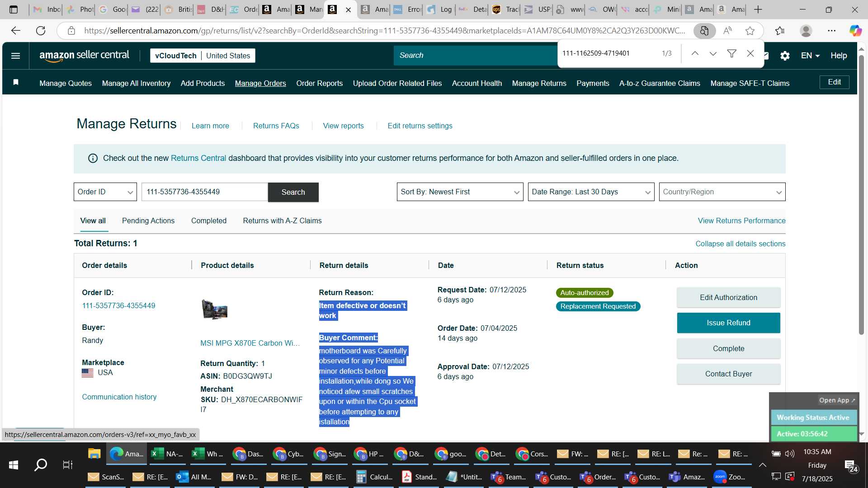Click the Issue Refund button
The height and width of the screenshot is (488, 868).
coord(728,323)
